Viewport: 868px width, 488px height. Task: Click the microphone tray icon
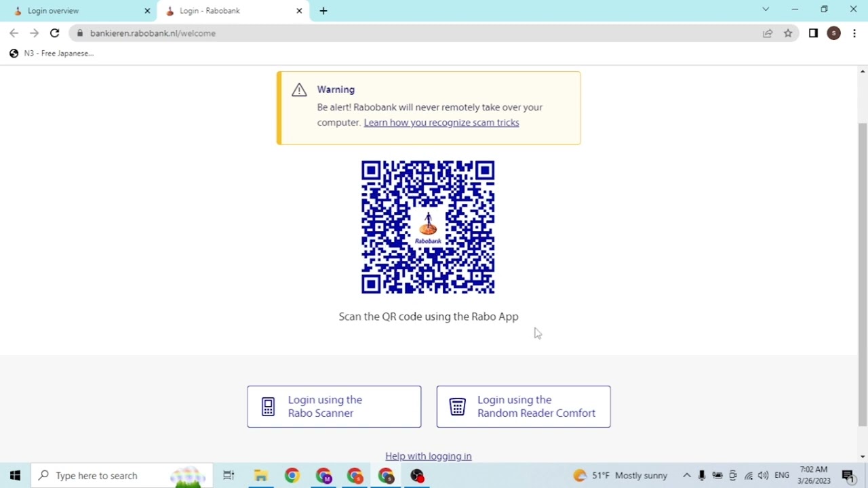pos(702,476)
